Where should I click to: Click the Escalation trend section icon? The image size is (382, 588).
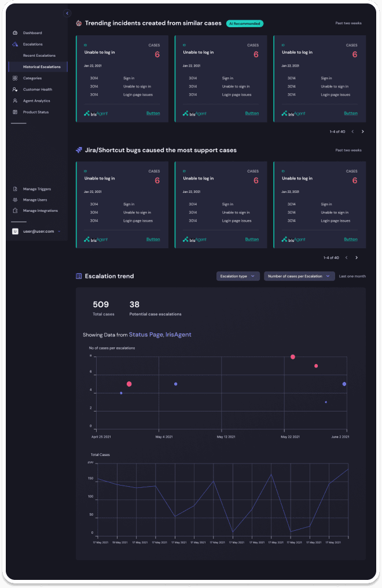[79, 276]
